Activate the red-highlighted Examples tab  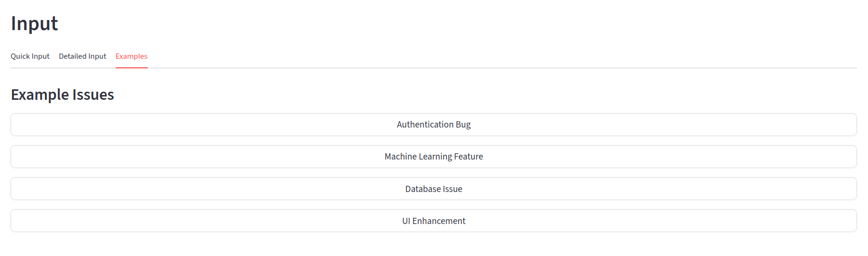coord(131,56)
